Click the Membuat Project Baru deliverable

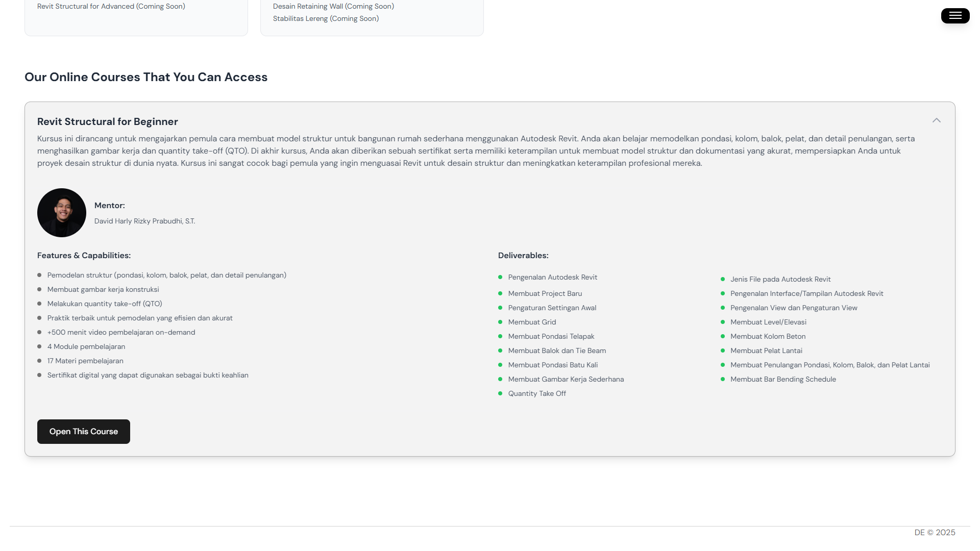[x=545, y=294]
